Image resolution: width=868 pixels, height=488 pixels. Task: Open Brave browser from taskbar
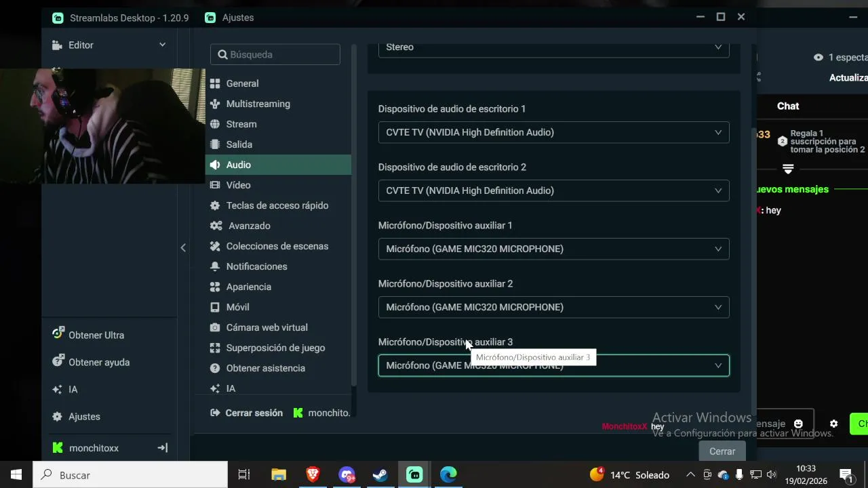pos(313,475)
